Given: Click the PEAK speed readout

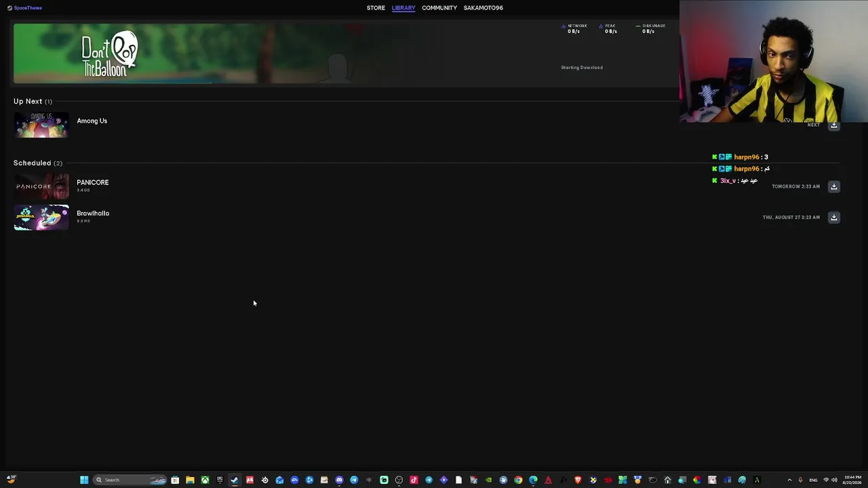Looking at the screenshot, I should (x=609, y=28).
